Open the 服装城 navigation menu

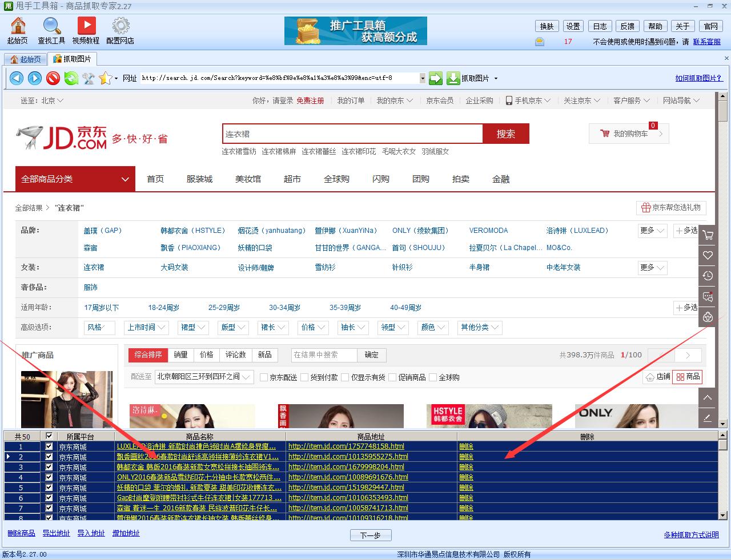click(200, 179)
